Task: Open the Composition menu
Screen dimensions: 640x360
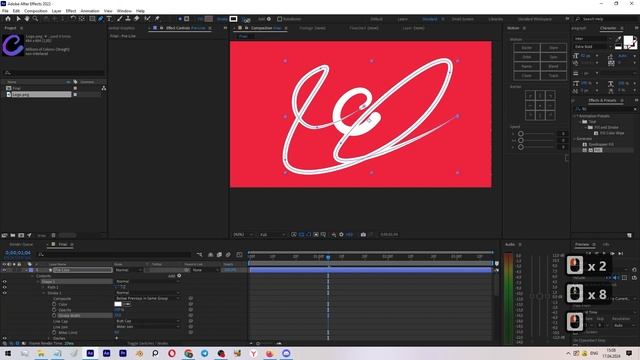Action: click(x=36, y=11)
